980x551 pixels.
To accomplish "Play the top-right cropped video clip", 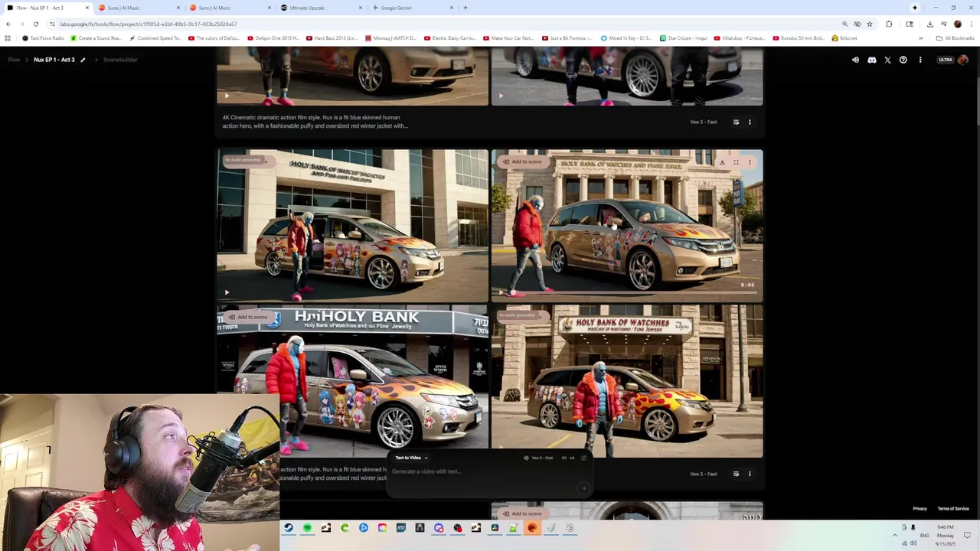I will tap(501, 96).
